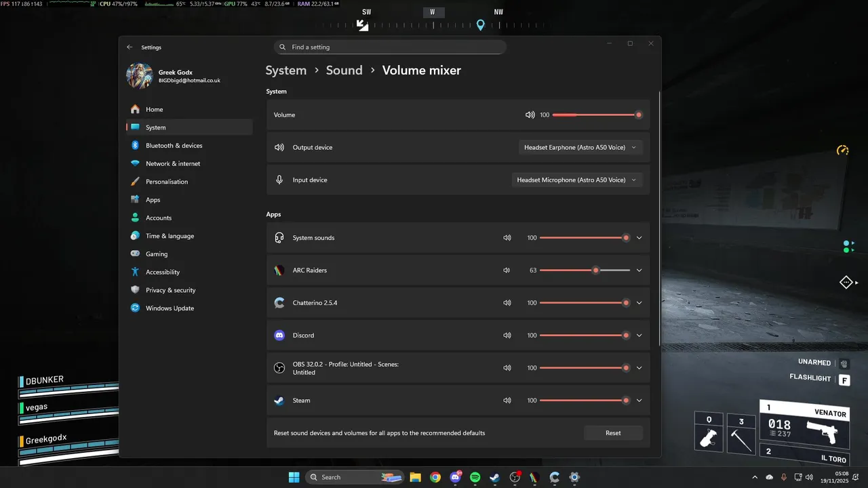Click the Personalisation paintbrush icon
The width and height of the screenshot is (868, 488).
click(x=135, y=182)
